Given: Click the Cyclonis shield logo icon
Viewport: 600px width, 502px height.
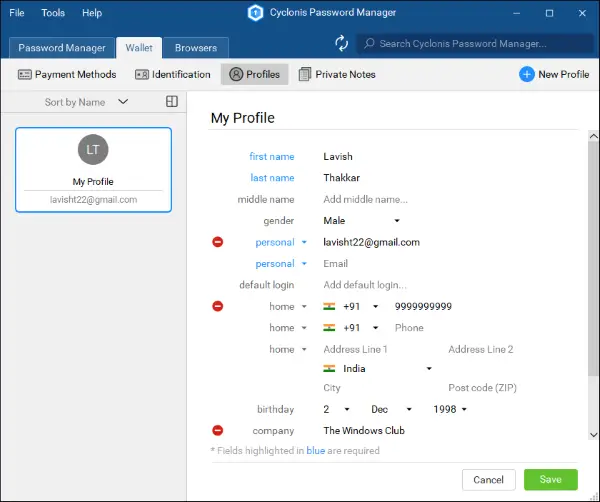Looking at the screenshot, I should 256,13.
